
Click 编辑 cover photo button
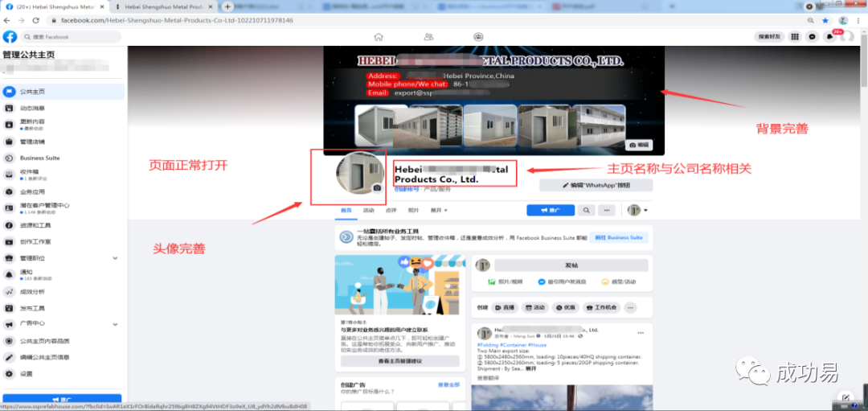(x=638, y=145)
